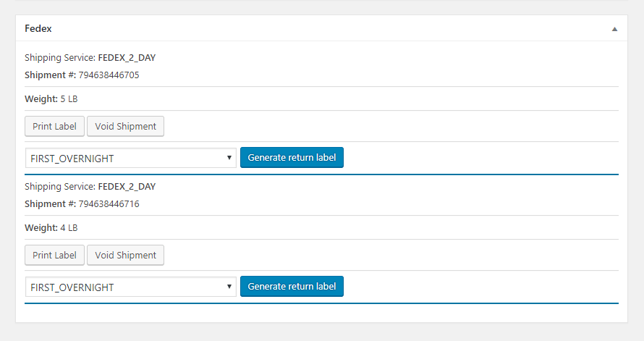Screen dimensions: 644x341
Task: Click the Weight 4 LB text
Action: pyautogui.click(x=51, y=228)
